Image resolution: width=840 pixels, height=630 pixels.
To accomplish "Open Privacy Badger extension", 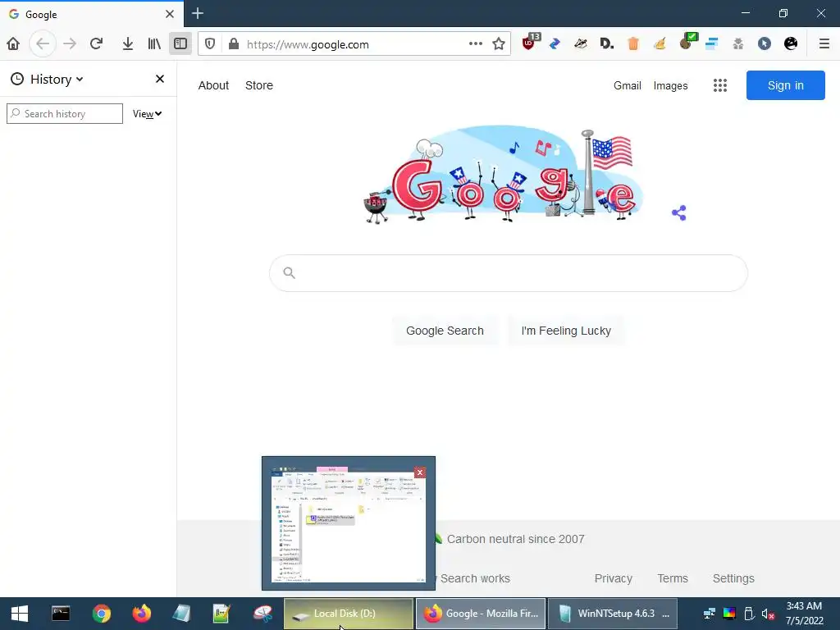I will coord(581,44).
